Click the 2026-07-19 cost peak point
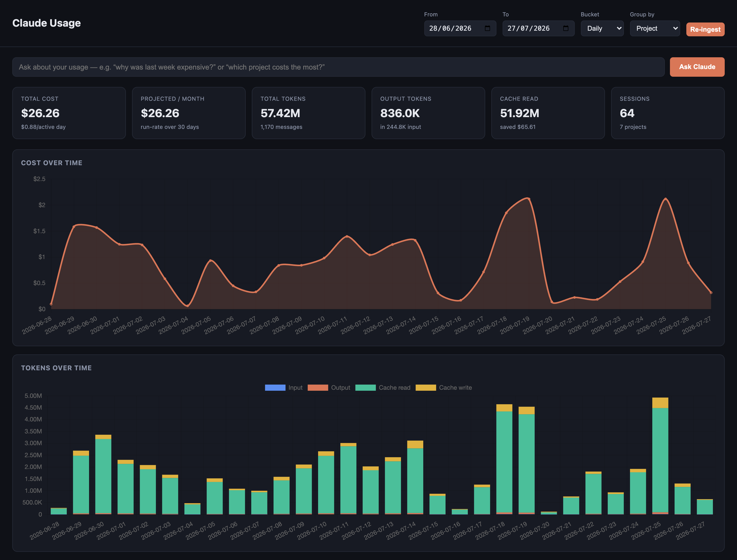The image size is (737, 560). [529, 199]
